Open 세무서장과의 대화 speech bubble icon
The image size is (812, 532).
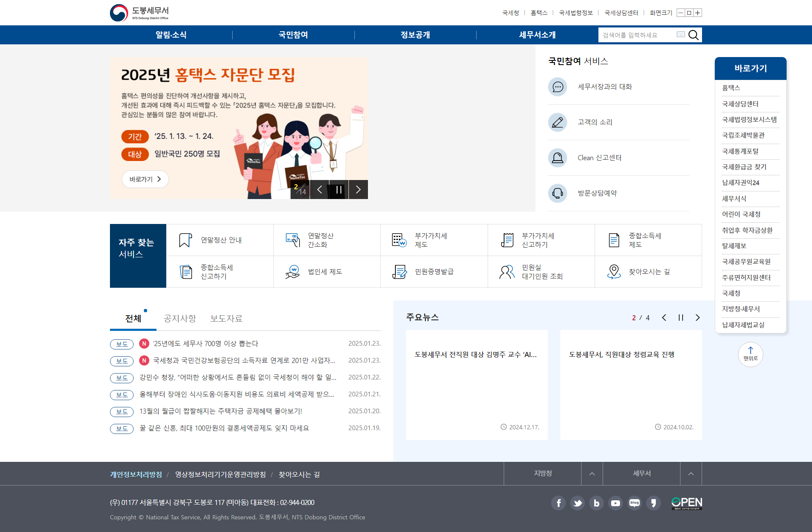click(x=557, y=87)
